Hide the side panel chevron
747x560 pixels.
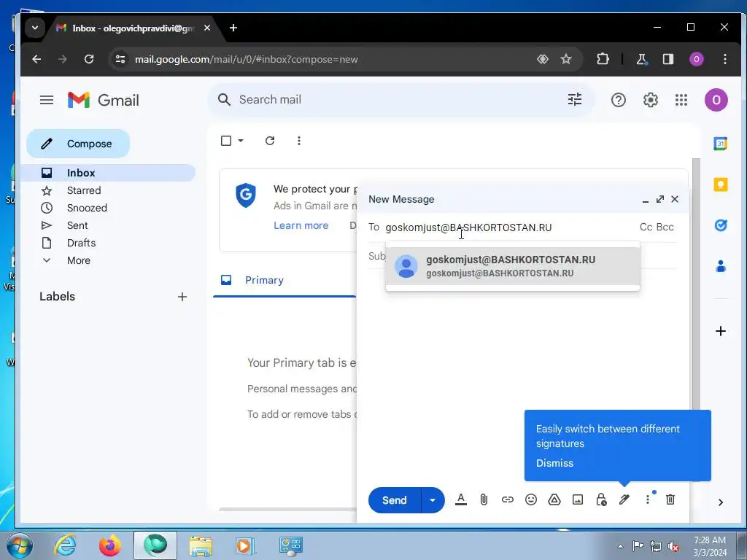[x=720, y=502]
